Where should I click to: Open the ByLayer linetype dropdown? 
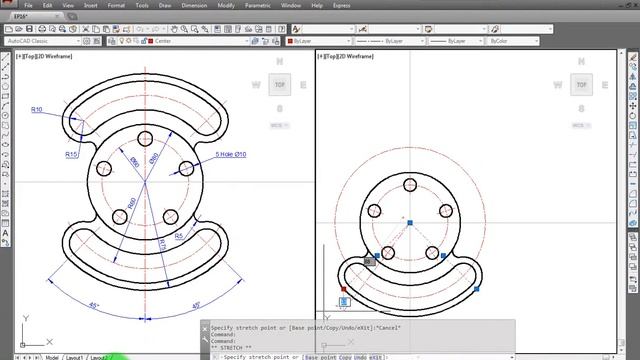[x=390, y=41]
